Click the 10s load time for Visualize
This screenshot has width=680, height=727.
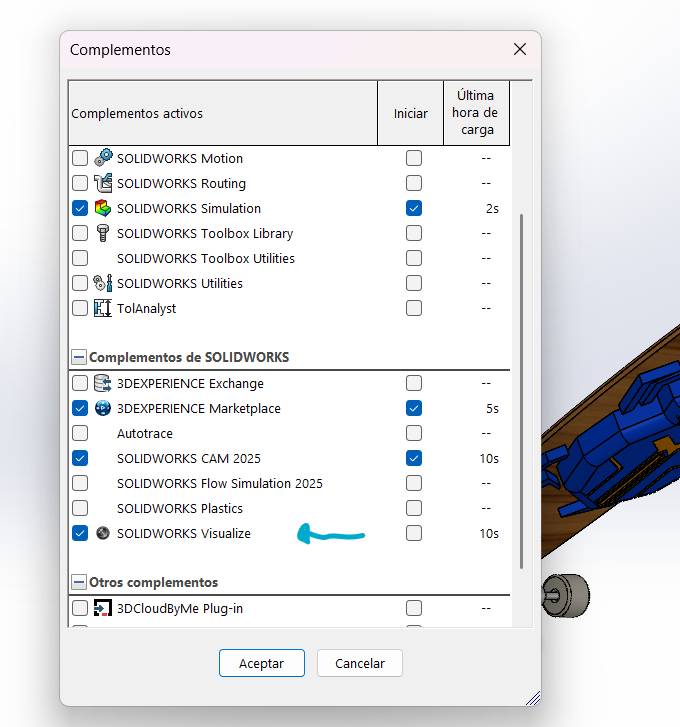(x=489, y=533)
